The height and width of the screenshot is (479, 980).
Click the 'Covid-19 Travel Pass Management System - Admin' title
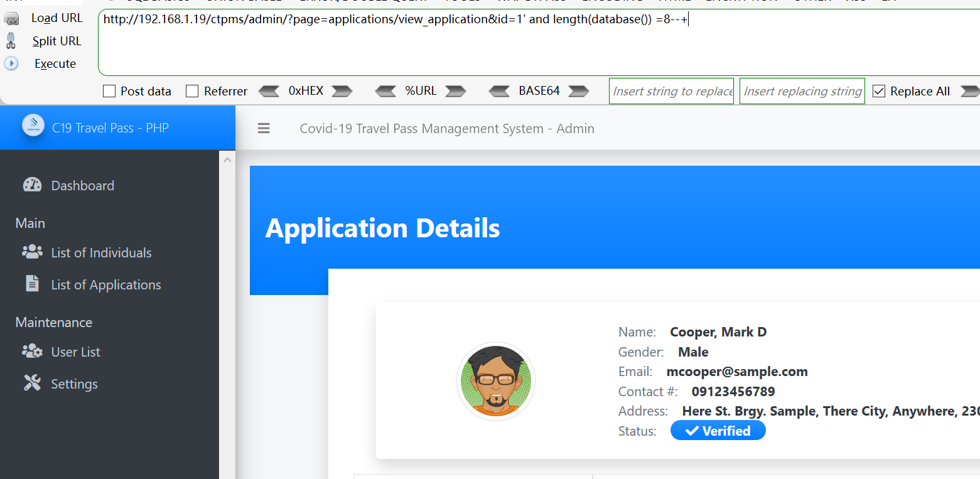tap(447, 129)
